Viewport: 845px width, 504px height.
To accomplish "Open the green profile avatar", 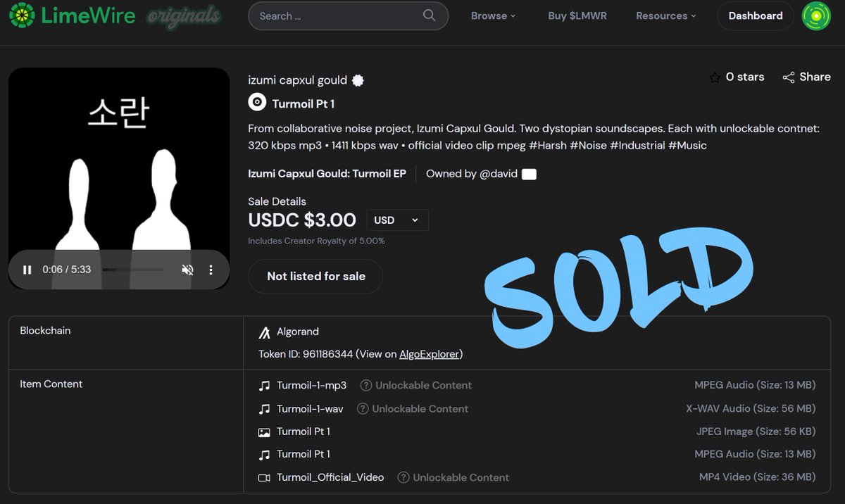I will 817,15.
